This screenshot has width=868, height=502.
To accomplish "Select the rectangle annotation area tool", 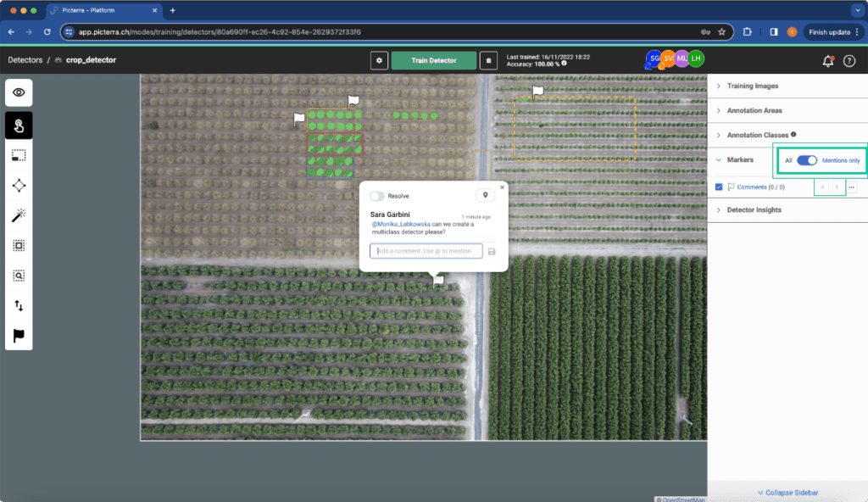I will 19,156.
